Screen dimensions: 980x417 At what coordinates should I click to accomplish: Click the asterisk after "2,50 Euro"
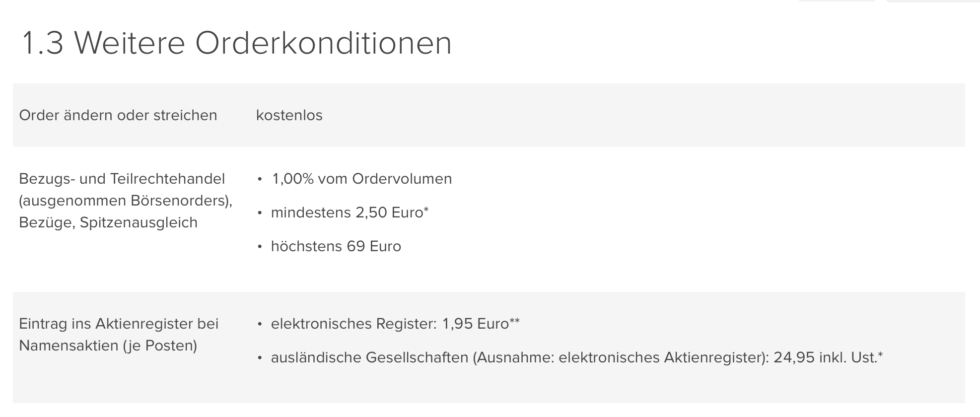(x=426, y=210)
